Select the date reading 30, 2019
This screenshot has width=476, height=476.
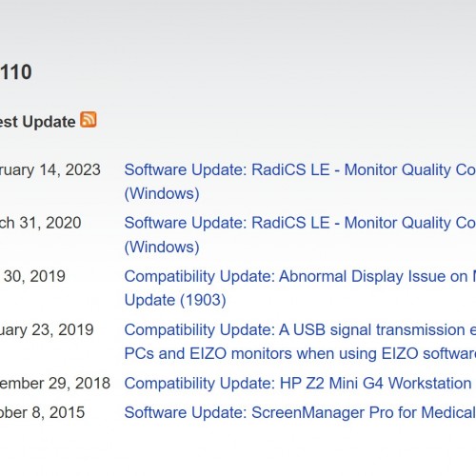point(33,276)
